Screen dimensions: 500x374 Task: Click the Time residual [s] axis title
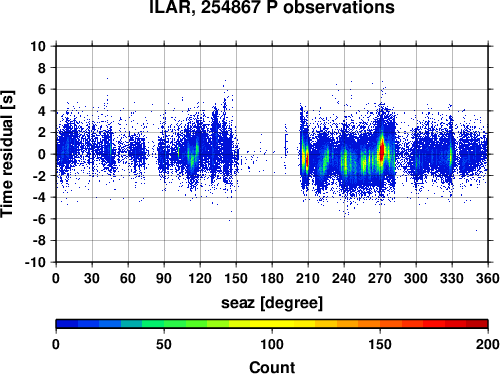(8, 154)
